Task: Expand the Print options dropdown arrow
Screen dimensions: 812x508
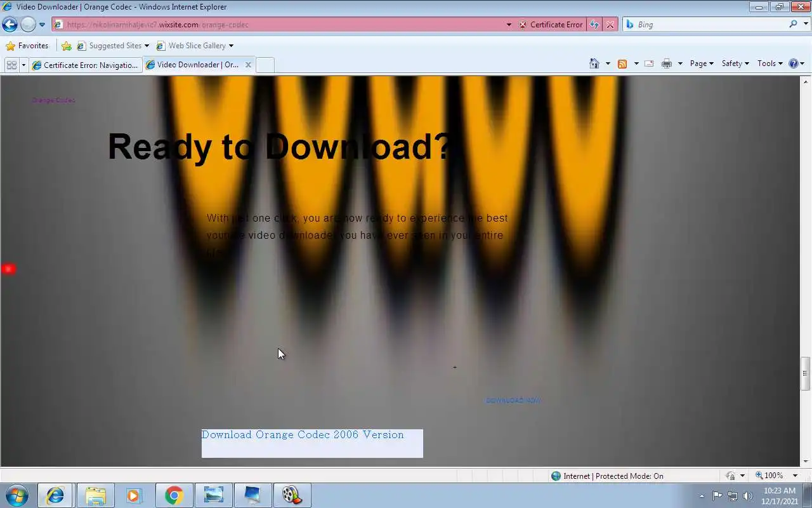Action: pyautogui.click(x=679, y=63)
